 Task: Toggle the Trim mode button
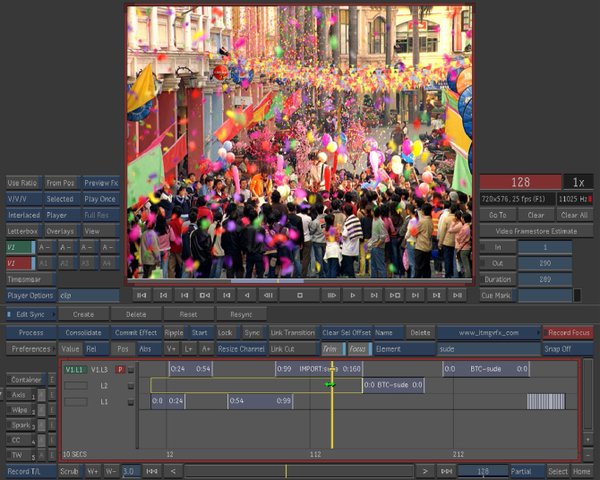[330, 349]
